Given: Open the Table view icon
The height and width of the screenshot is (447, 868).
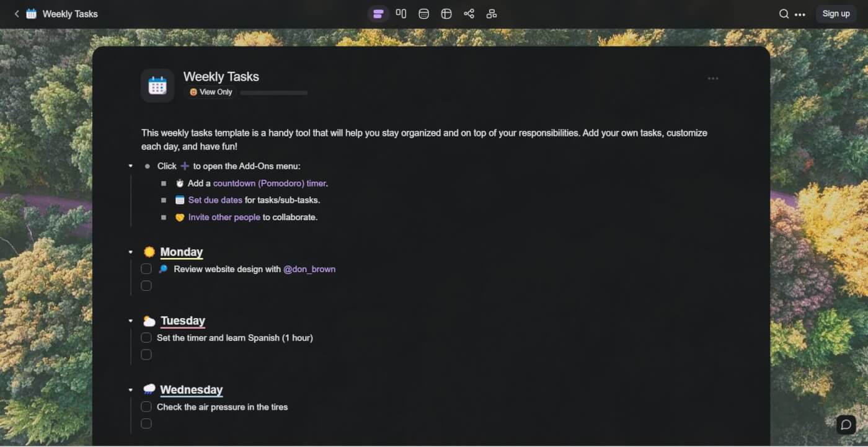Looking at the screenshot, I should point(446,14).
